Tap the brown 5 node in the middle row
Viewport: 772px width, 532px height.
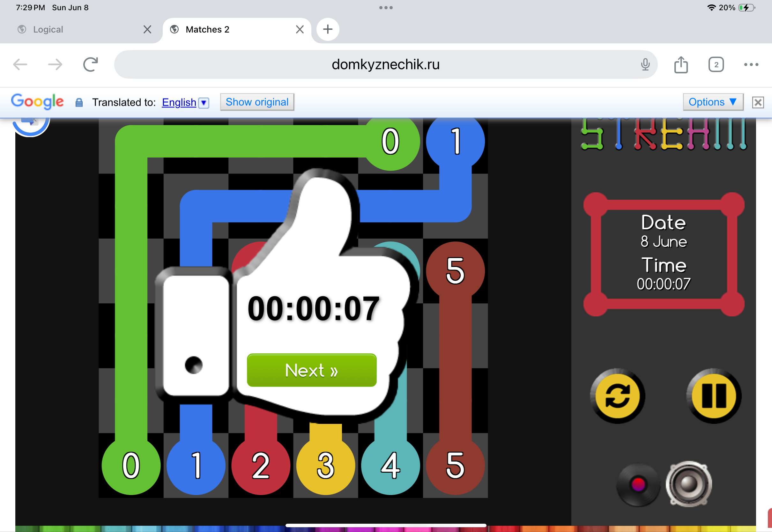455,271
